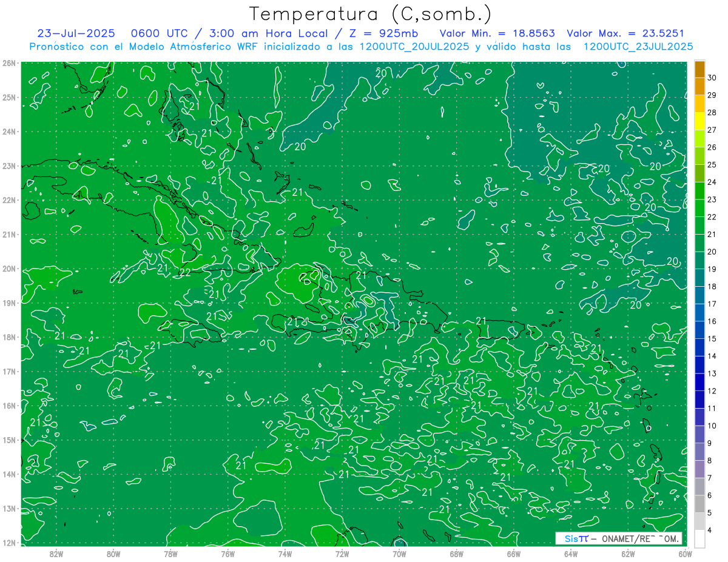Viewport: 728px width, 562px height.
Task: Click the '16' value in color legend
Action: pos(712,321)
